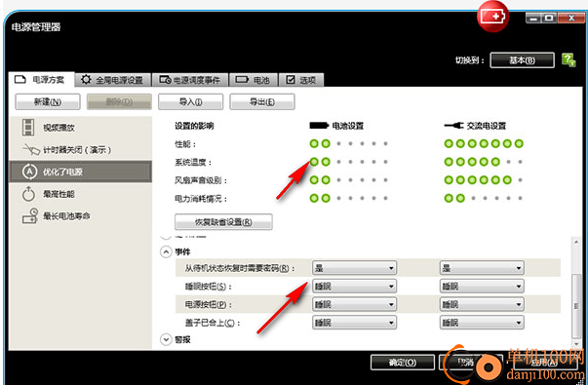Select the 计时器关闭（演示）power plan
The width and height of the screenshot is (588, 385).
click(x=80, y=149)
